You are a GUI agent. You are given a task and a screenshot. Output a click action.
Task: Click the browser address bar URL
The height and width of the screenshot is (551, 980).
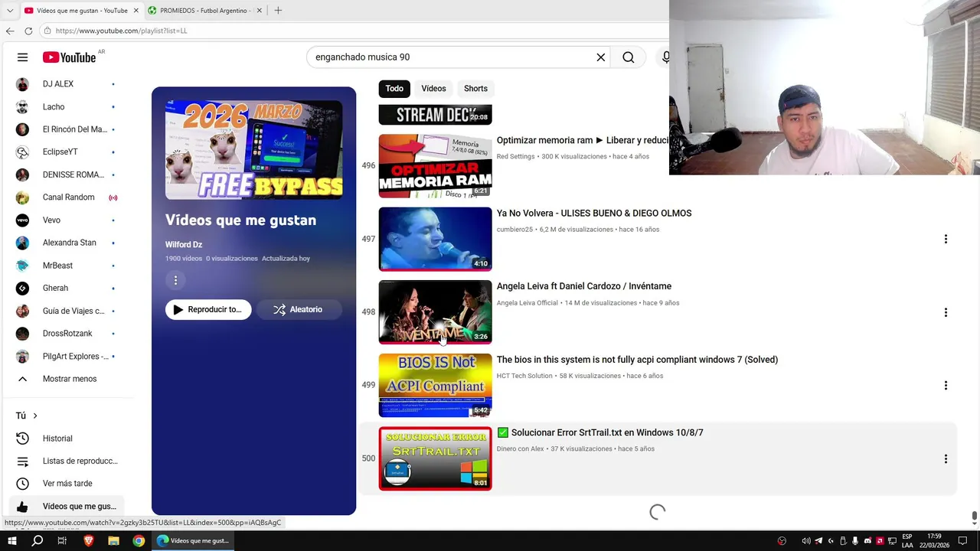121,31
